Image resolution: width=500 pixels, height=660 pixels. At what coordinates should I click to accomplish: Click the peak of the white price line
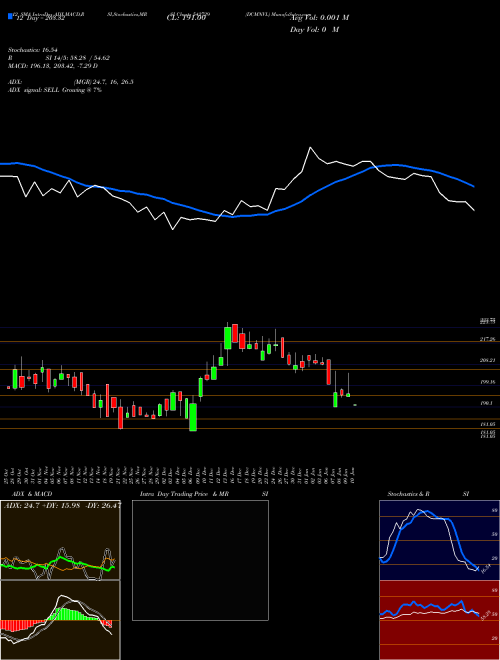(x=310, y=148)
